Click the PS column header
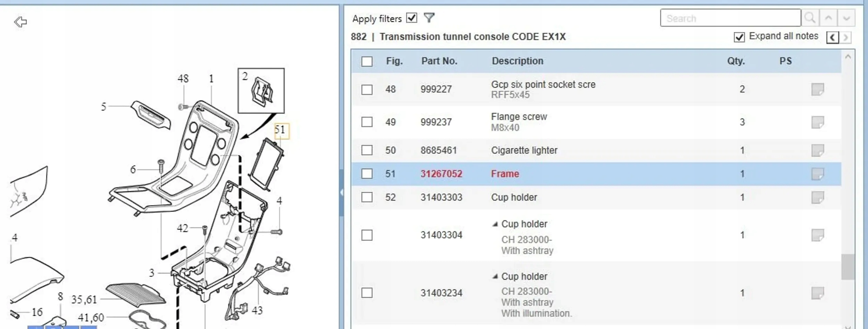This screenshot has width=868, height=329. 785,61
